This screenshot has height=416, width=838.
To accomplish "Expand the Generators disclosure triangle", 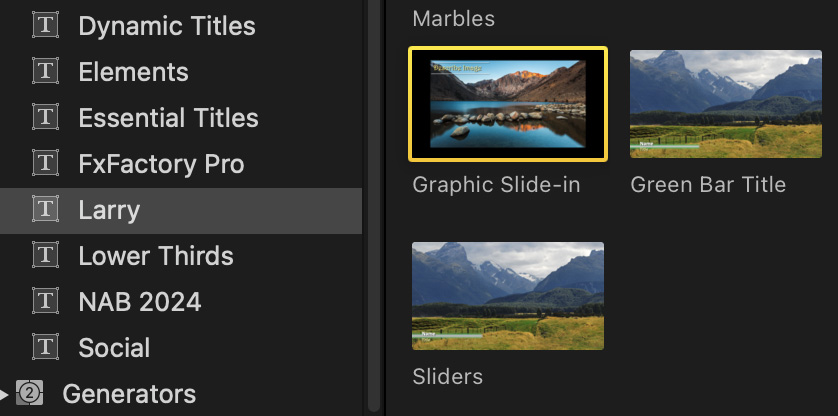I will tap(5, 394).
